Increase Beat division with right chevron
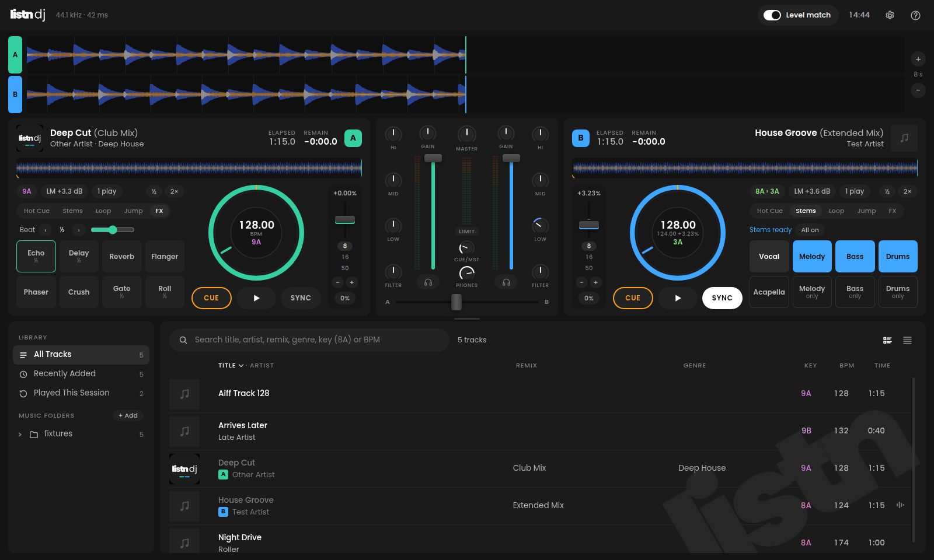 tap(79, 230)
